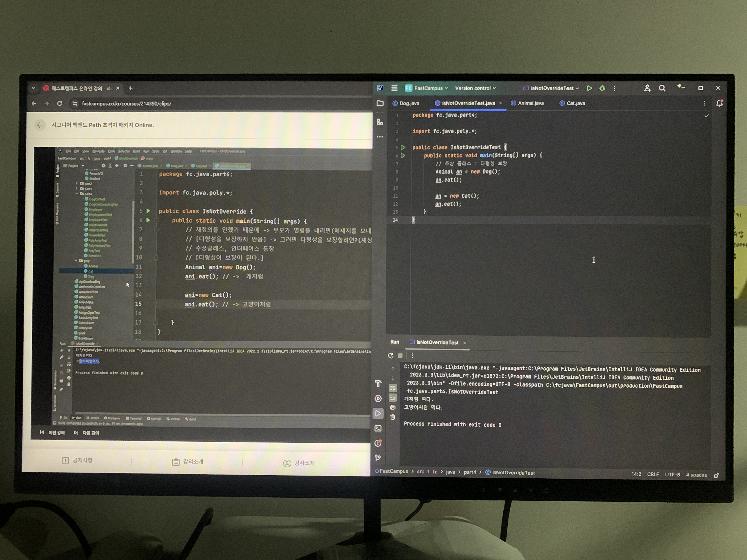Open the Problems tool window icon
The height and width of the screenshot is (560, 747).
point(378,443)
